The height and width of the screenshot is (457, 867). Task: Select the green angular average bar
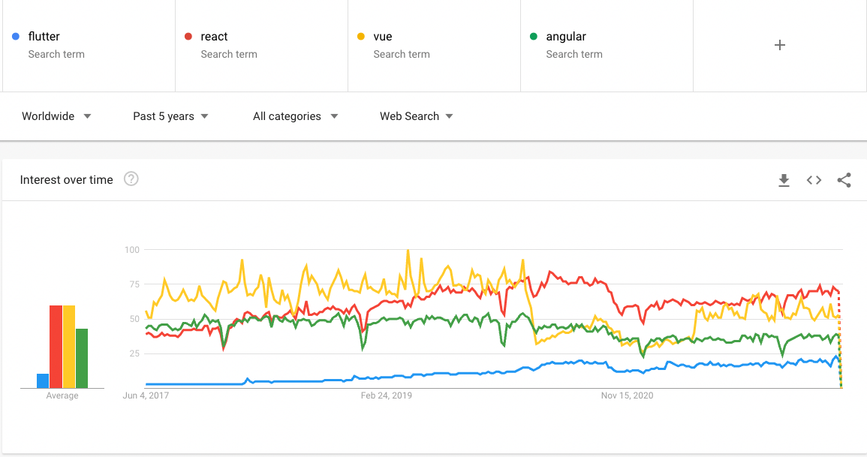pos(82,358)
